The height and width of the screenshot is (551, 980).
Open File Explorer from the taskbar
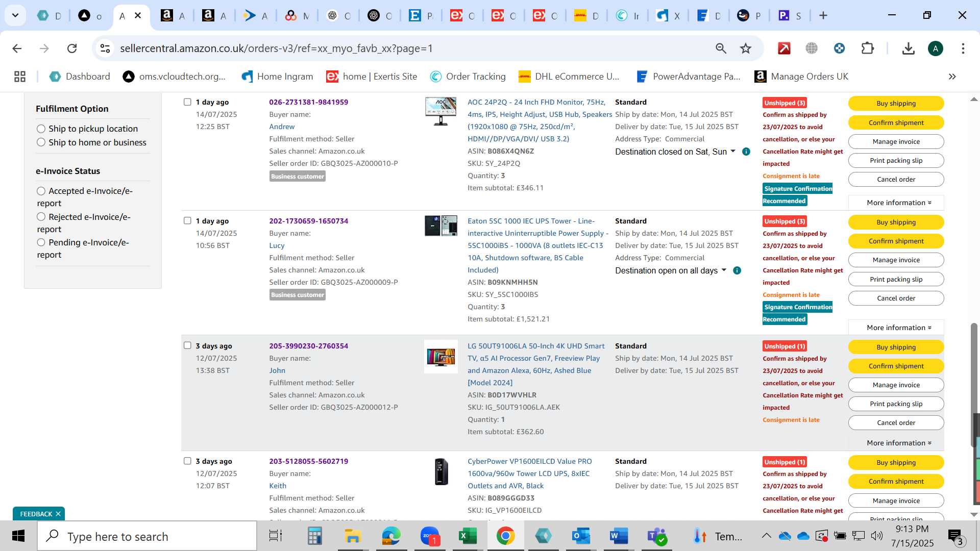(x=353, y=536)
